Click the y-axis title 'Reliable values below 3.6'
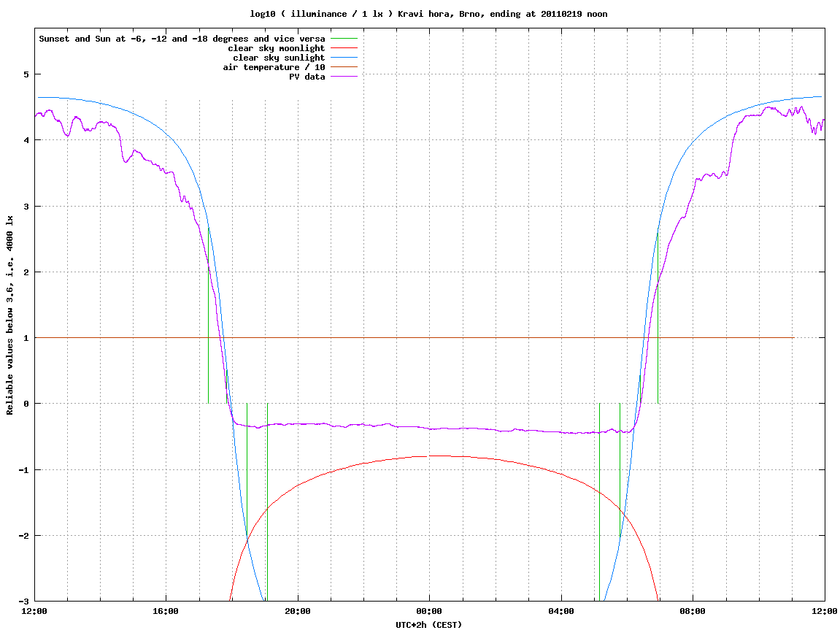Viewport: 840px width, 630px height. pos(9,315)
